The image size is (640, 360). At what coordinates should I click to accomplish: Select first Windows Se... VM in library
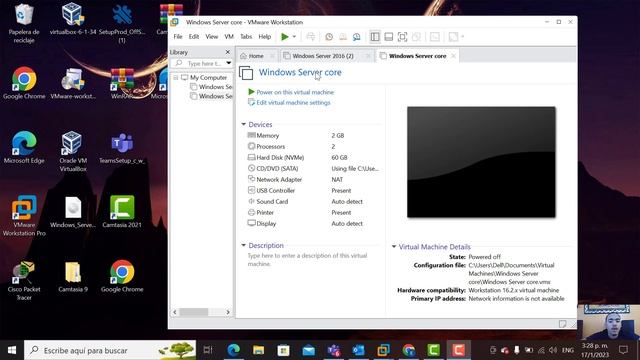coord(212,87)
